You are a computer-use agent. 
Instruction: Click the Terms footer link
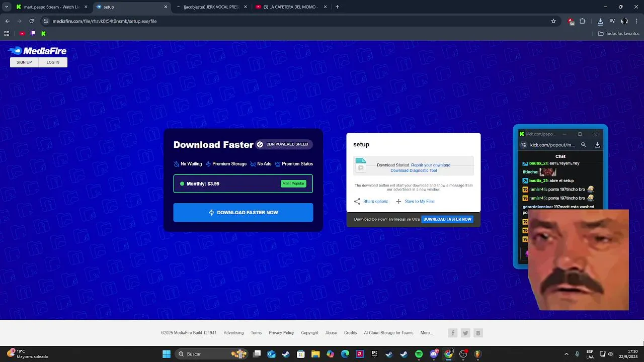[x=256, y=333]
